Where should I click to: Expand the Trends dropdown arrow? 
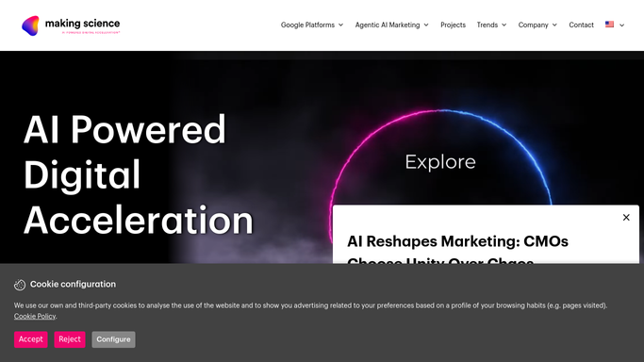coord(504,25)
